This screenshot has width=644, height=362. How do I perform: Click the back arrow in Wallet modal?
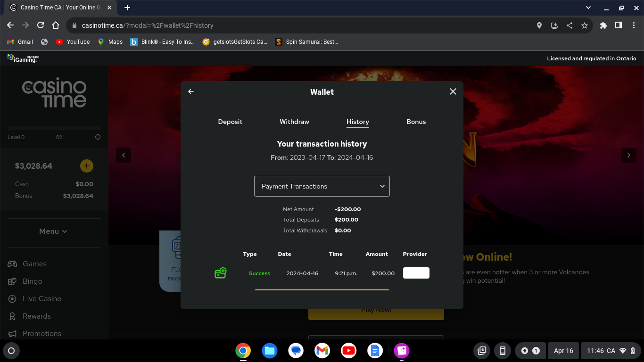191,91
